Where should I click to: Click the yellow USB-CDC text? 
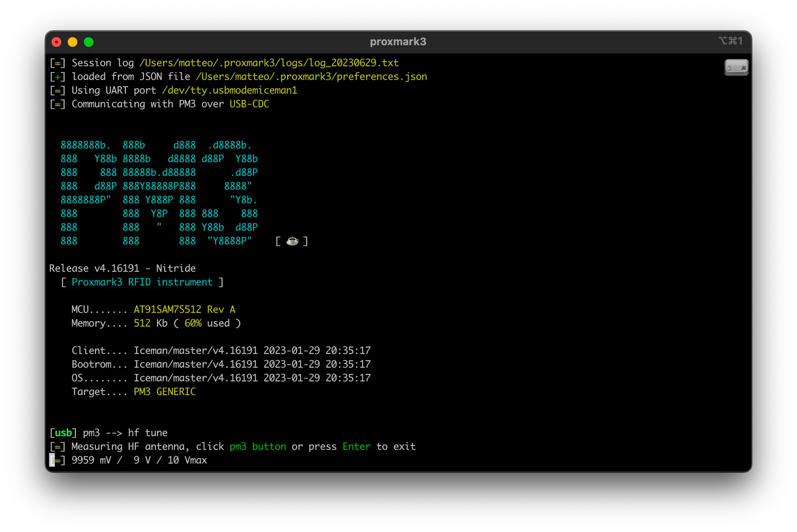(x=249, y=104)
